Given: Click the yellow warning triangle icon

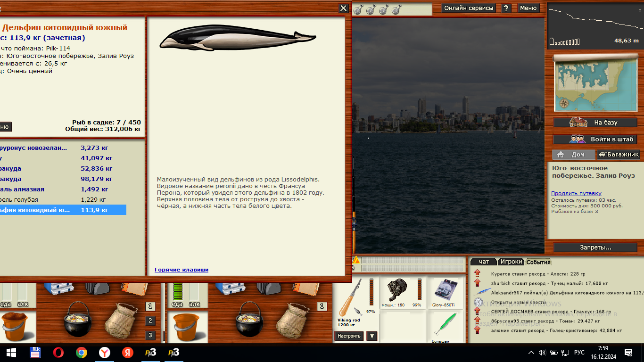Looking at the screenshot, I should click(356, 260).
